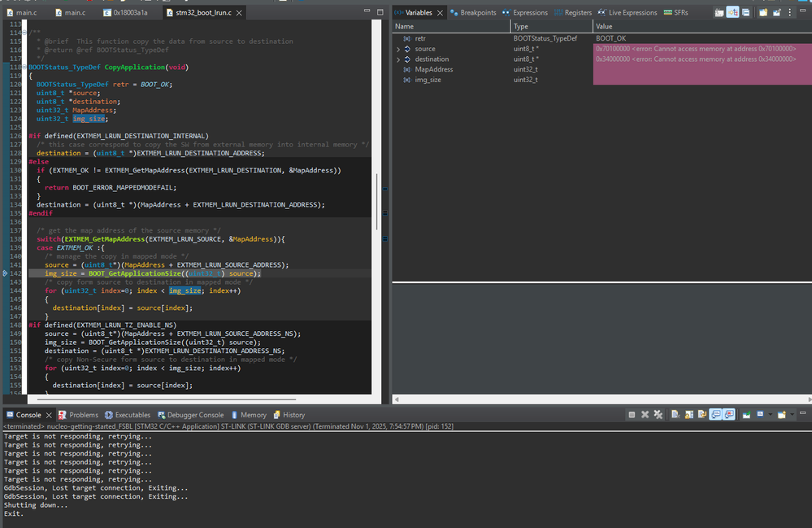Click the Collapse All icon in Variables
The height and width of the screenshot is (528, 812).
tap(745, 12)
